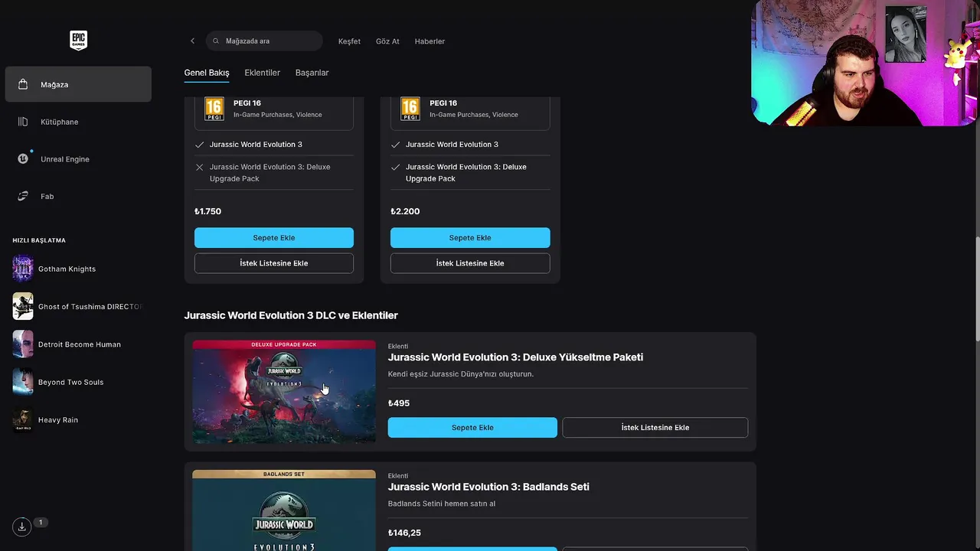
Task: Click the Ghost of Tsushima thumbnail icon
Action: 23,306
